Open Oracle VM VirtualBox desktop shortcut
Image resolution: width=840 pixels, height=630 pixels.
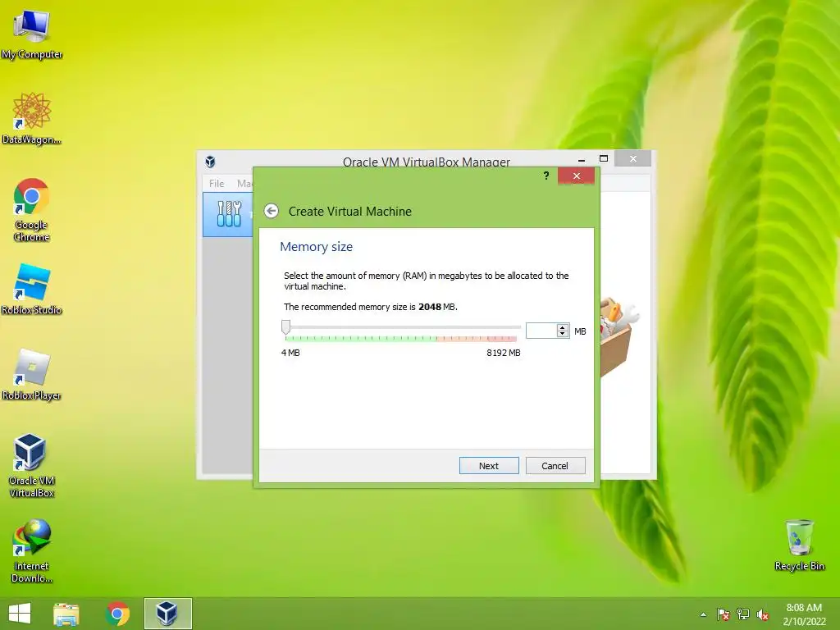[32, 466]
